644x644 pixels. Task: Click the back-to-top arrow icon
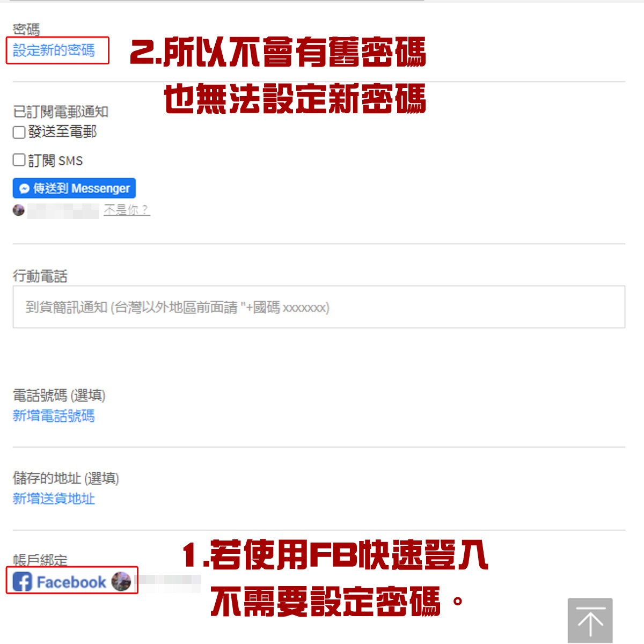(x=590, y=621)
